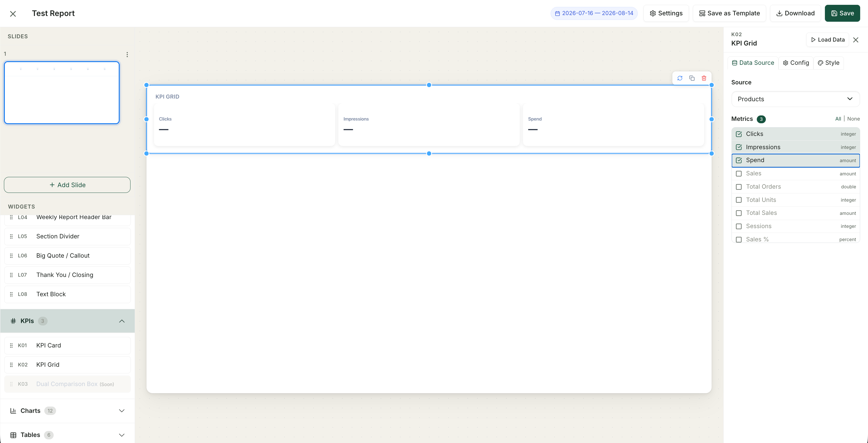Viewport: 868px width, 443px height.
Task: Close the Test Report editor
Action: [x=13, y=14]
